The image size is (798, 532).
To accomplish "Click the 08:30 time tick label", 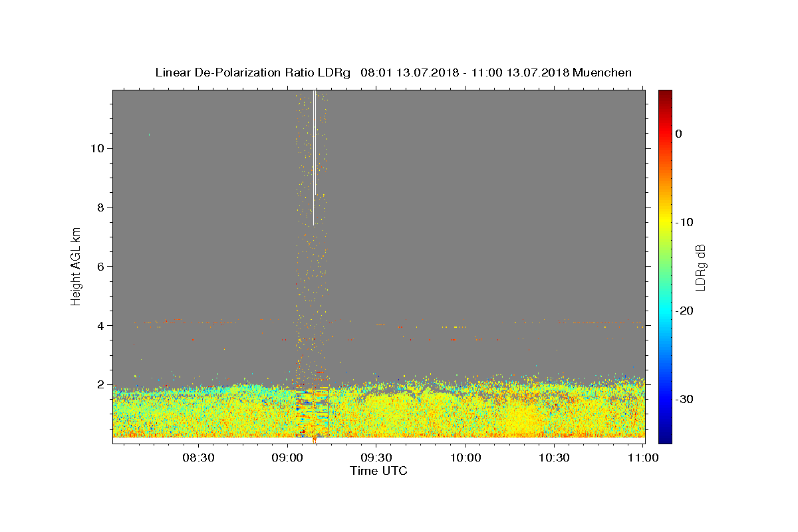I will click(x=199, y=458).
